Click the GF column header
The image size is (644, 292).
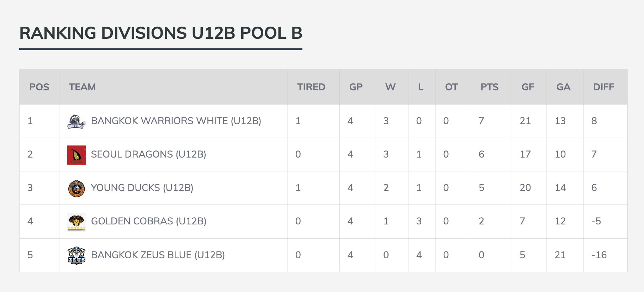coord(528,87)
